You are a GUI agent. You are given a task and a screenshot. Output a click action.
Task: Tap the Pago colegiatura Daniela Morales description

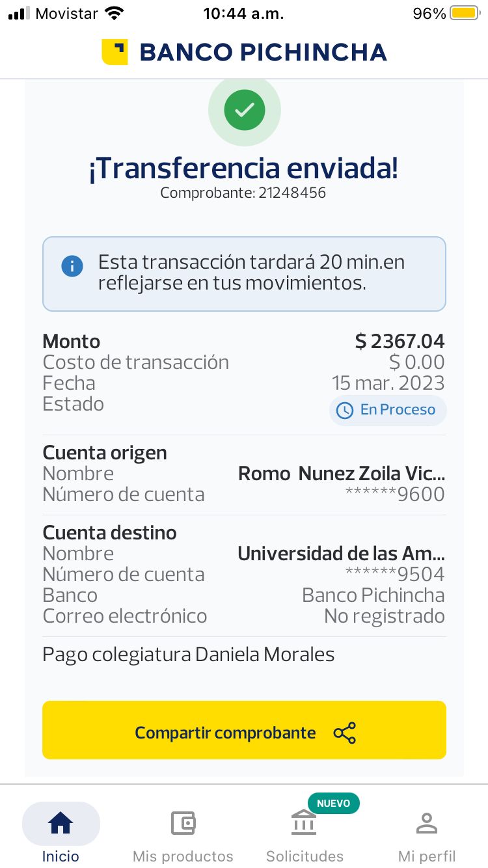point(189,655)
